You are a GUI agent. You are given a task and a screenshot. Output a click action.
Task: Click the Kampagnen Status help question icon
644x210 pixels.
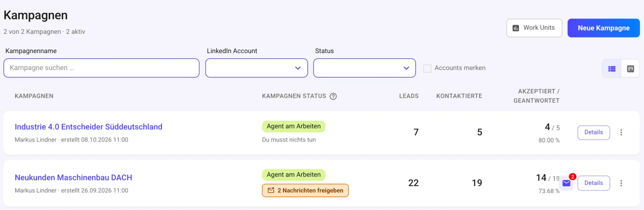pyautogui.click(x=333, y=96)
